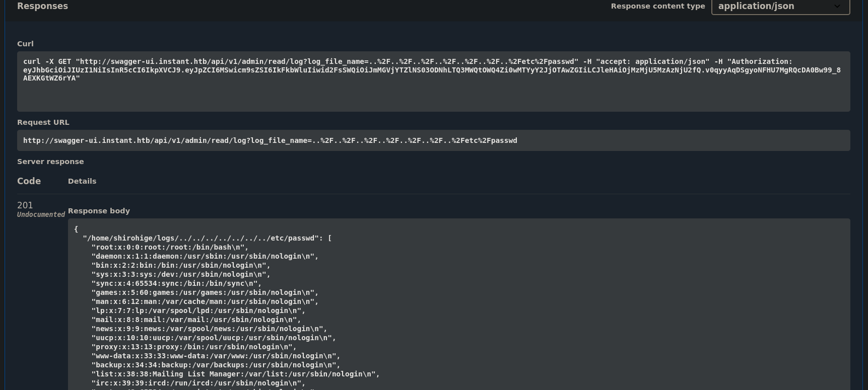Select the Mailing List Manager line

point(235,374)
